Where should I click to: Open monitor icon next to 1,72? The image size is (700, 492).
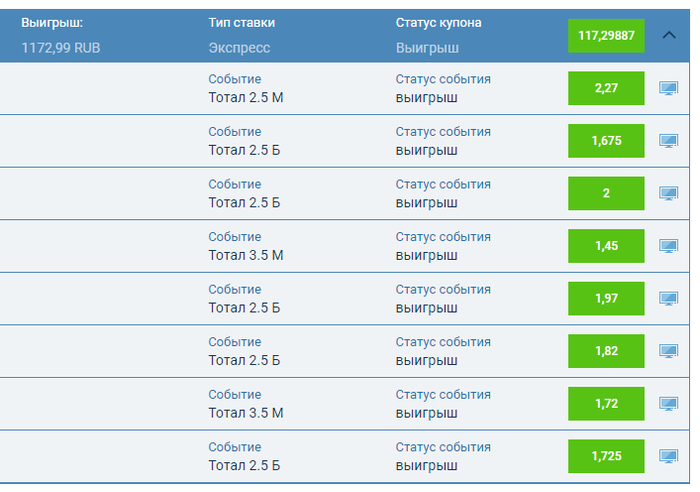click(x=668, y=404)
